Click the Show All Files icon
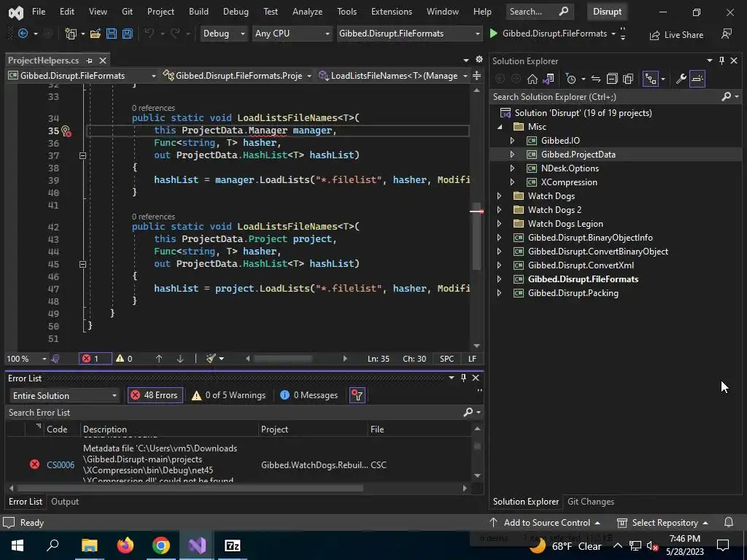The width and height of the screenshot is (747, 560). click(x=628, y=79)
